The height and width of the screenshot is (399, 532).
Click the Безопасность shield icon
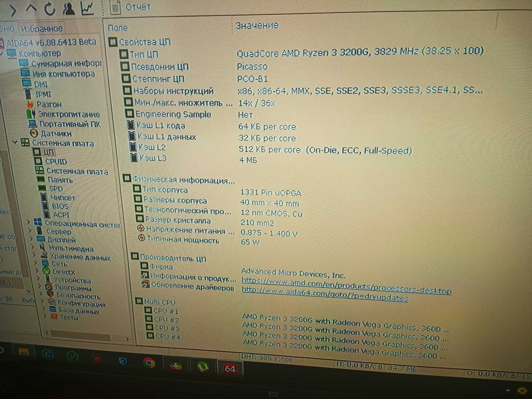[51, 294]
